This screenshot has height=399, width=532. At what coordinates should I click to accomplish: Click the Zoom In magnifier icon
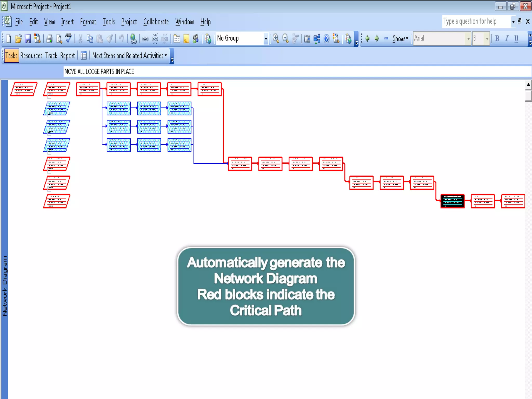tap(276, 39)
